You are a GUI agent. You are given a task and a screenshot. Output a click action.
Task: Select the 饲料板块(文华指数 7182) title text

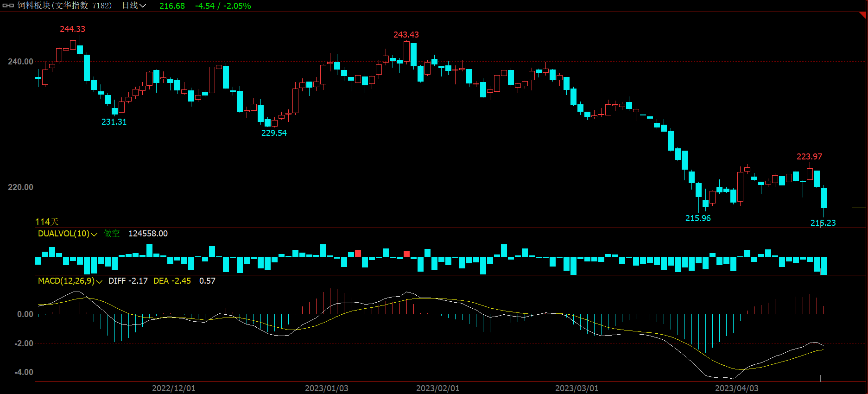pyautogui.click(x=65, y=6)
